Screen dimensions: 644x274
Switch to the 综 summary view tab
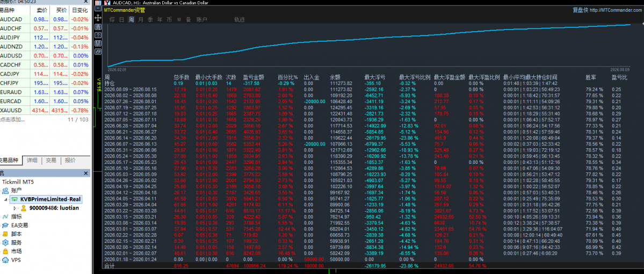tap(112, 19)
